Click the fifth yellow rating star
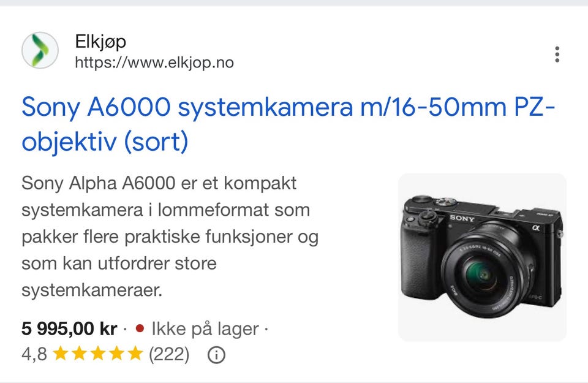 point(135,354)
